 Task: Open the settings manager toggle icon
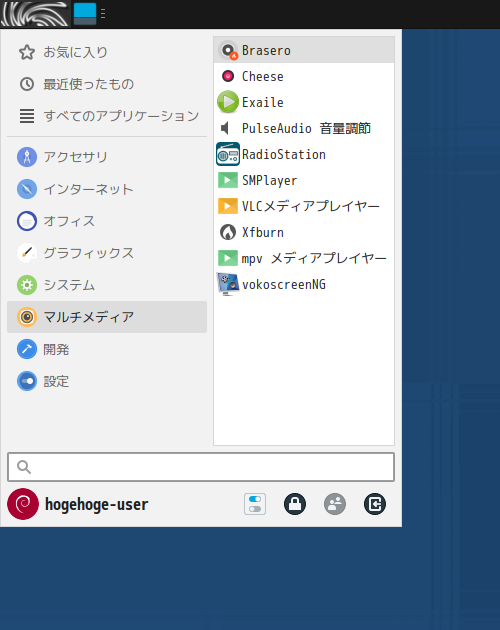point(255,504)
